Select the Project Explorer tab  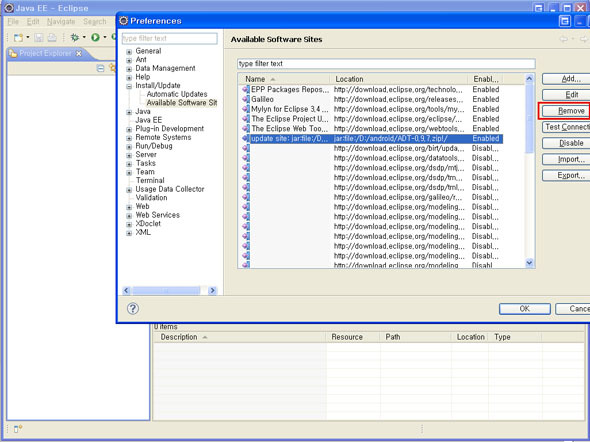[45, 53]
